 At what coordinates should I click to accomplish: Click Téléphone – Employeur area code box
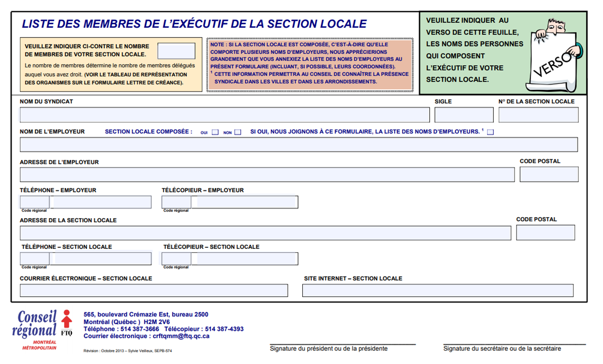pos(34,202)
